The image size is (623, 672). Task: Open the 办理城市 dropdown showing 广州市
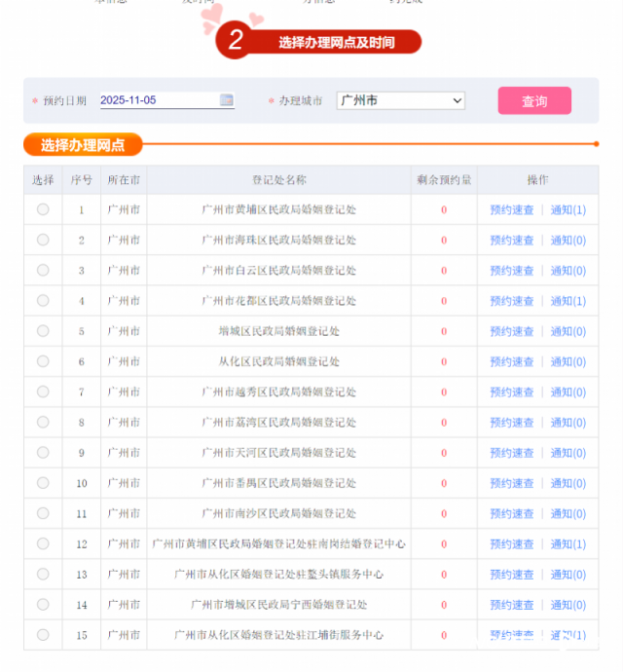coord(401,100)
